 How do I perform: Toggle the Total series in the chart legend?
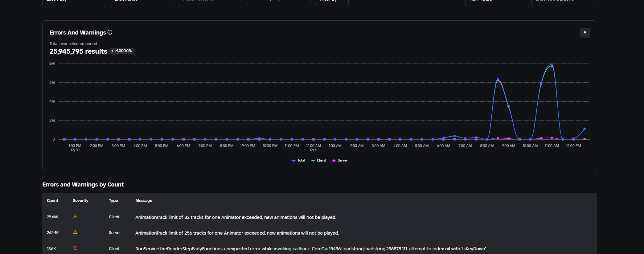click(298, 161)
